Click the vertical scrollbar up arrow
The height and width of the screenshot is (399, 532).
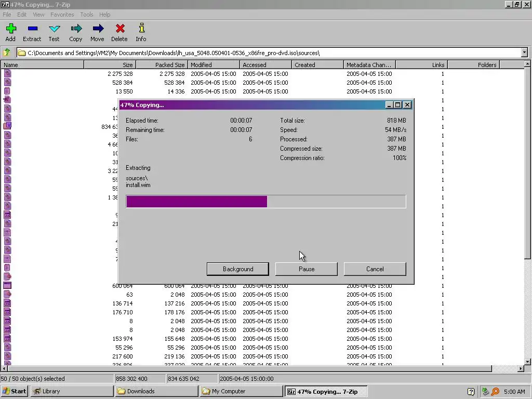click(528, 64)
